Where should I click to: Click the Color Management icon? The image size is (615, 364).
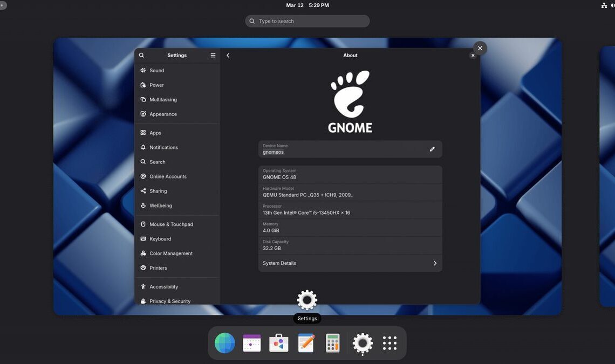click(x=143, y=253)
